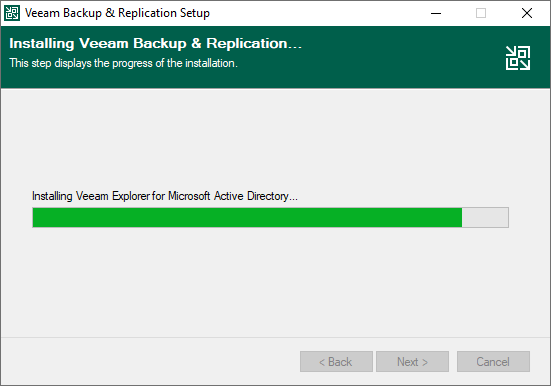Click the green filled portion of progress bar

point(247,218)
